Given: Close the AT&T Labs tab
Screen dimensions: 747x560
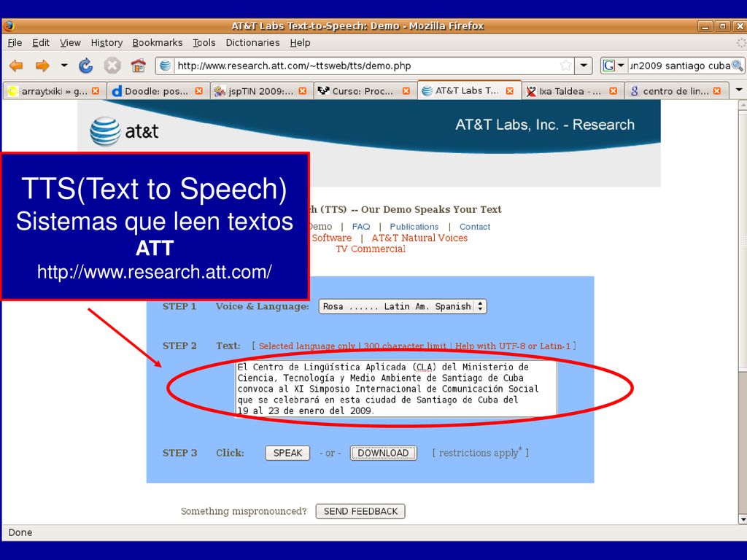Looking at the screenshot, I should pyautogui.click(x=510, y=90).
